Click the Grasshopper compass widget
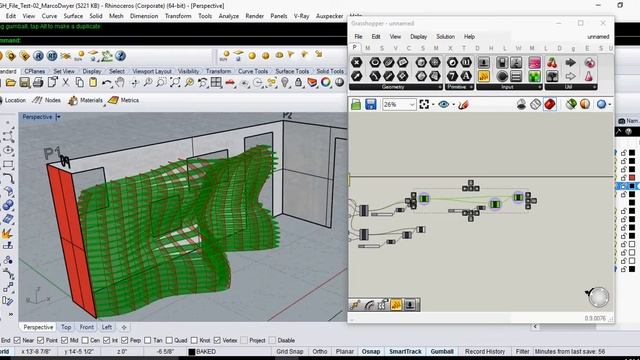The width and height of the screenshot is (640, 360). click(x=598, y=297)
